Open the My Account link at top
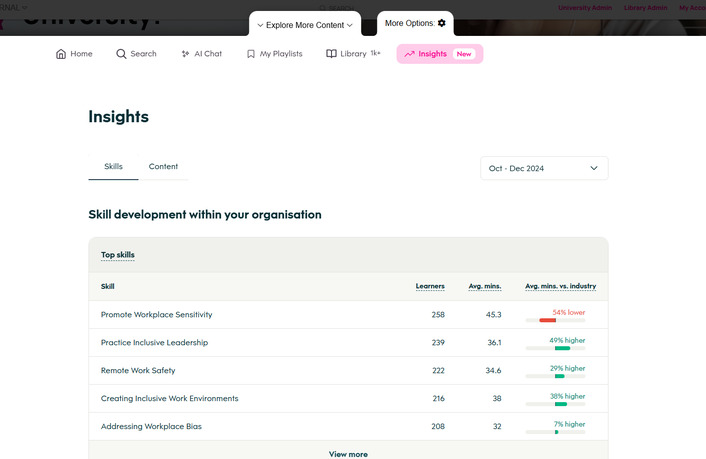Screen dimensions: 706x459 pos(692,8)
